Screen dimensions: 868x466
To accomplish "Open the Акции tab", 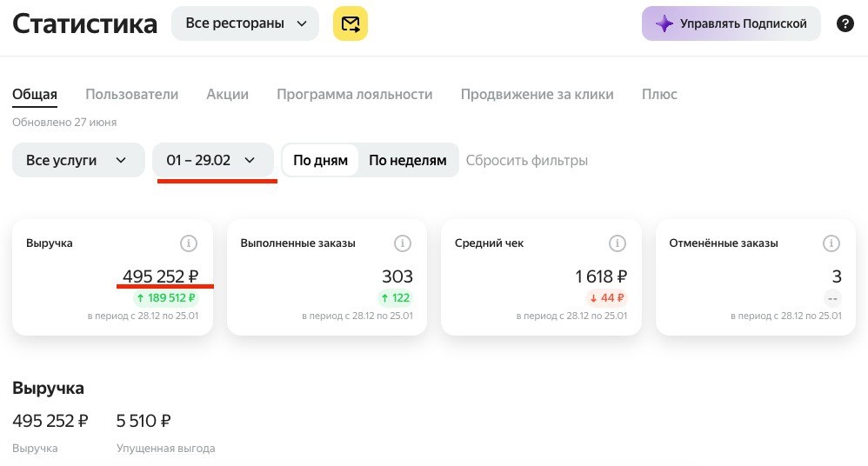I will coord(228,94).
